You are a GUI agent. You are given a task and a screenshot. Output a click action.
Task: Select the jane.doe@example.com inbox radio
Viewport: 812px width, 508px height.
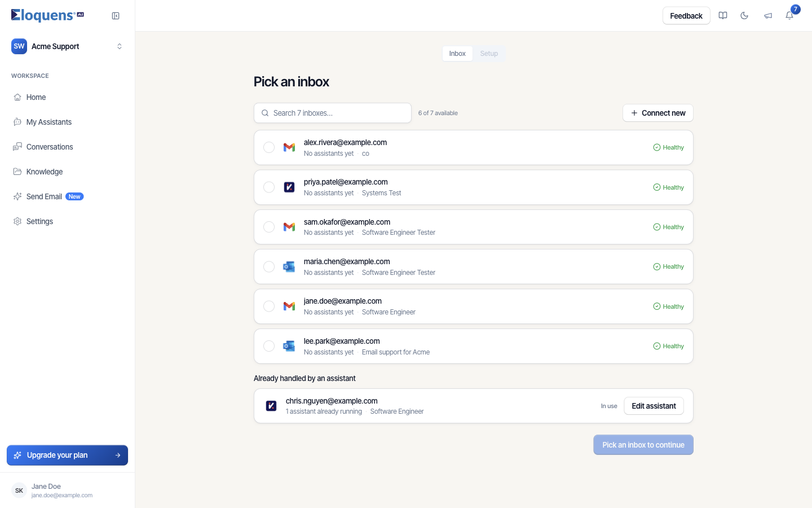pyautogui.click(x=269, y=306)
